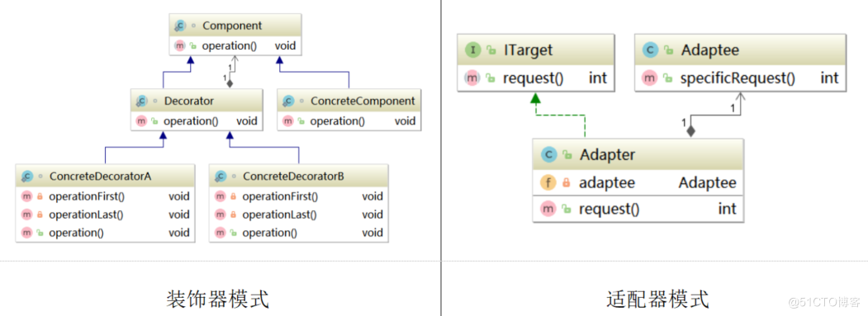The image size is (868, 316).
Task: Select the ConcreteDecoratorB title
Action: pyautogui.click(x=293, y=177)
